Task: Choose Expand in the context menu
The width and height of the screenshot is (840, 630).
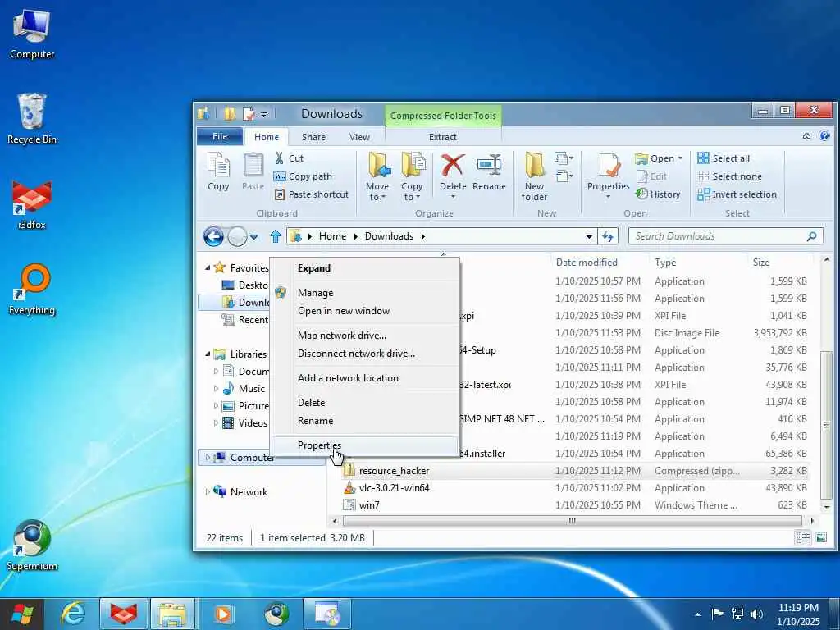Action: [x=364, y=268]
